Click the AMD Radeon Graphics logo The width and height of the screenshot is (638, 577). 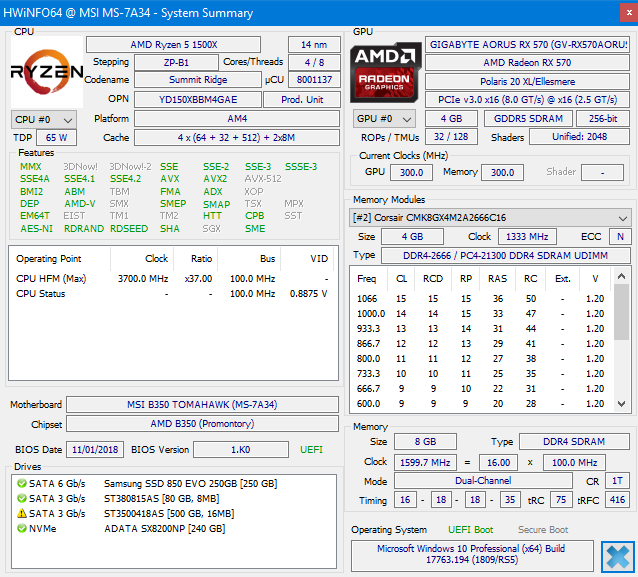click(385, 72)
